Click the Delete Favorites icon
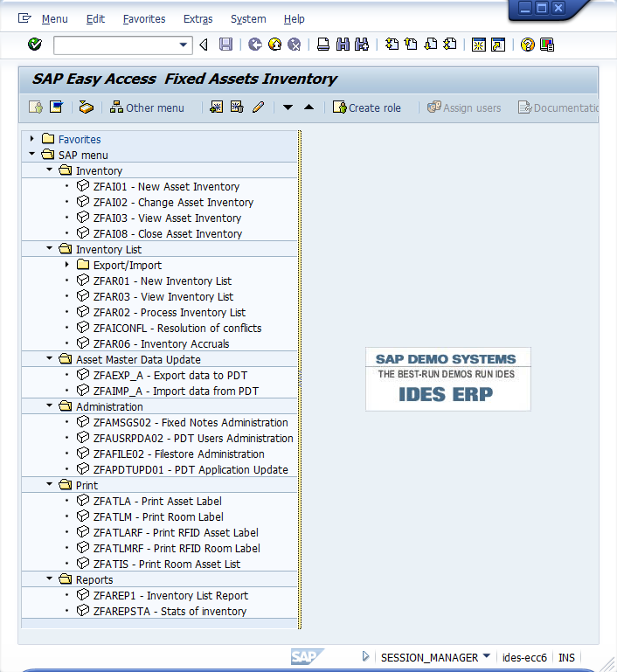The image size is (617, 672). [x=237, y=107]
